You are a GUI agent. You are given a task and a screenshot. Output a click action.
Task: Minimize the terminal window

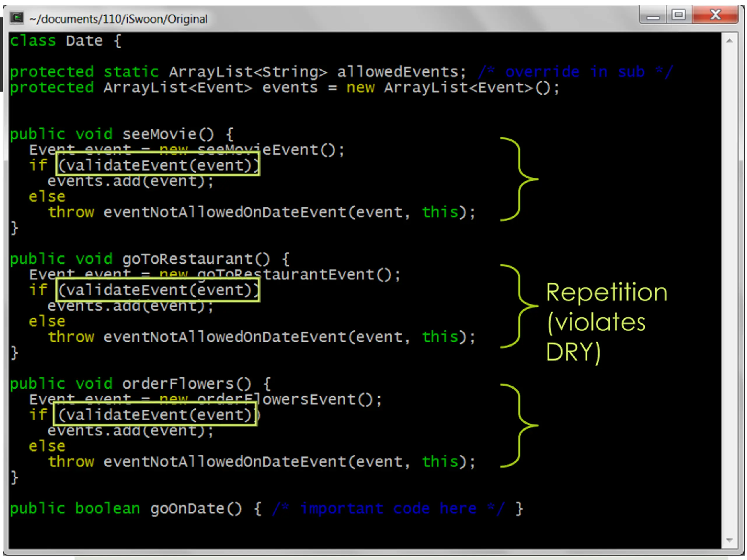tap(653, 15)
